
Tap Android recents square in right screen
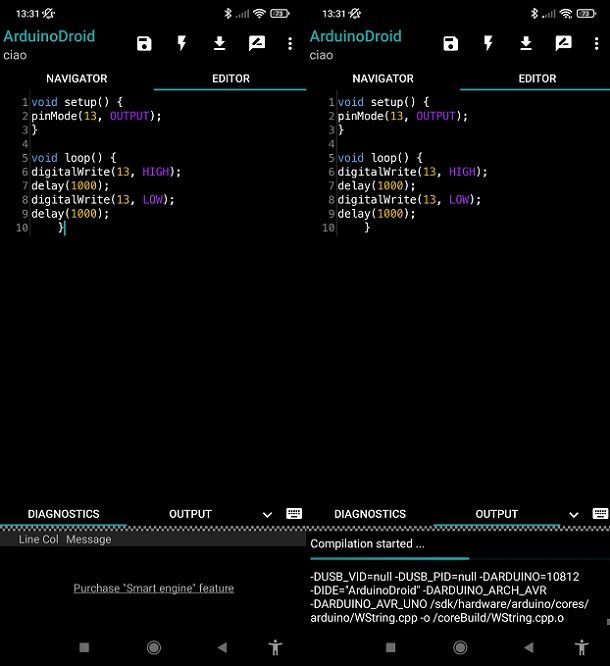tap(390, 647)
